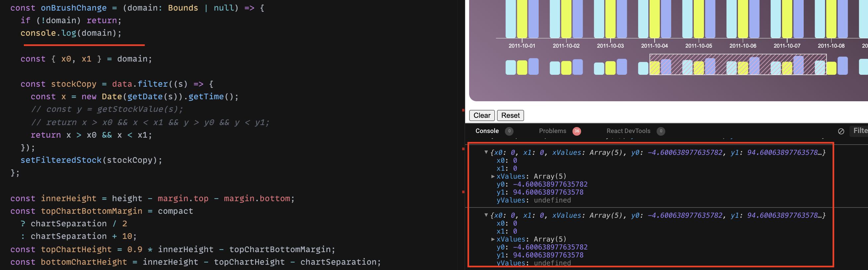The height and width of the screenshot is (270, 868).
Task: Click "yValues: undefined" in the upper logged object
Action: [533, 200]
